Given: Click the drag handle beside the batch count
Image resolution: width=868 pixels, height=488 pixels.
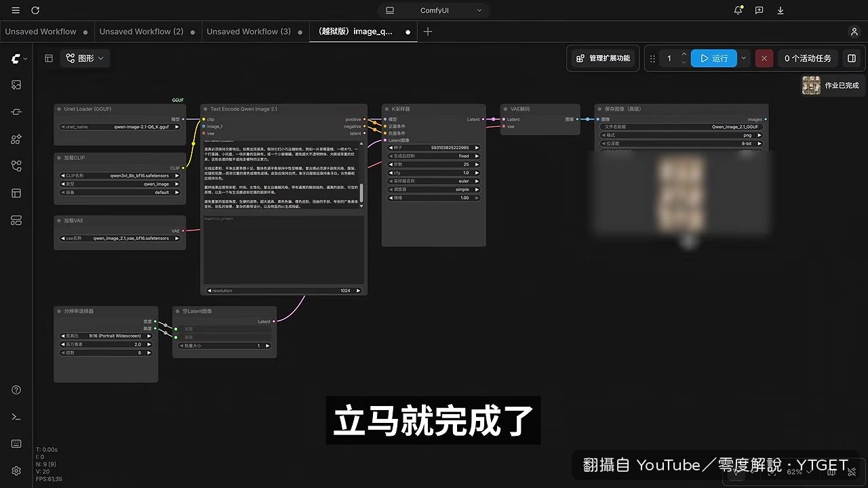Looking at the screenshot, I should click(x=653, y=58).
